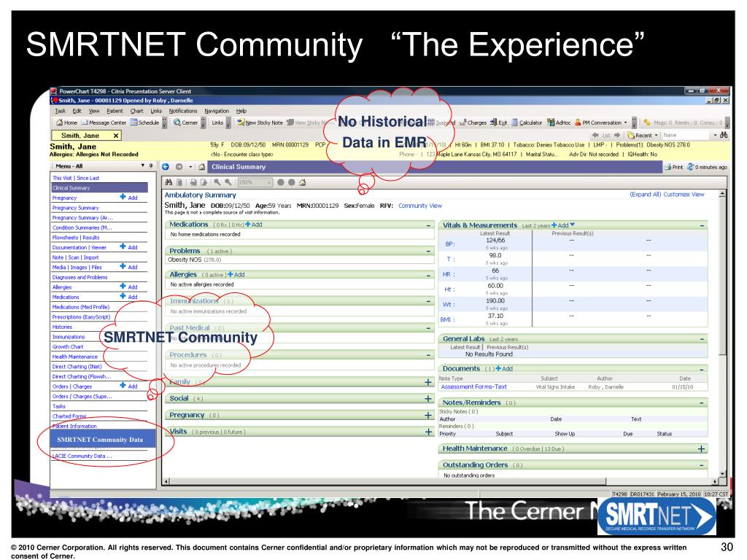Start a PM Conversation
The image size is (747, 560).
(598, 122)
